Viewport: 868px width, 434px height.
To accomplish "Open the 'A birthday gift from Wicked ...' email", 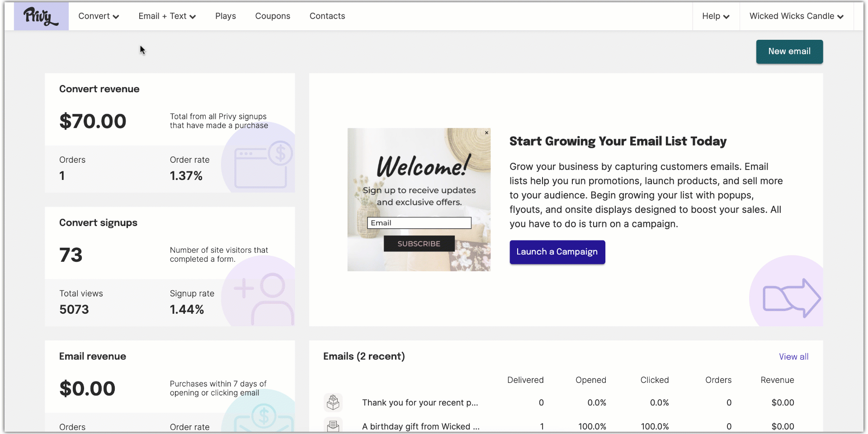I will (x=421, y=426).
